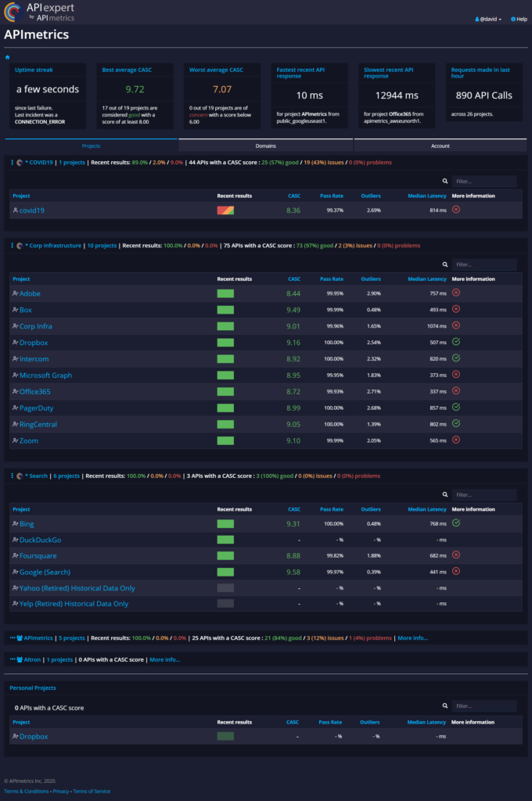The image size is (532, 801).
Task: Open the Microsoft Graph project
Action: [x=45, y=375]
